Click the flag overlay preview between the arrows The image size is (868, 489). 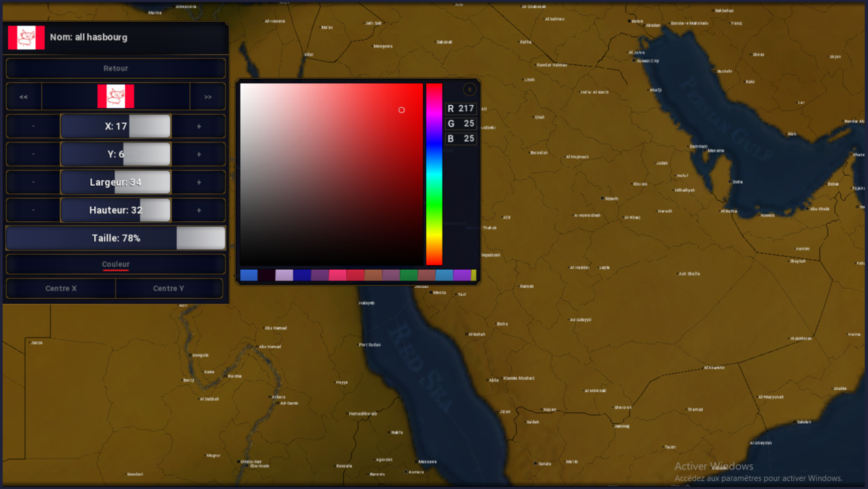[116, 96]
